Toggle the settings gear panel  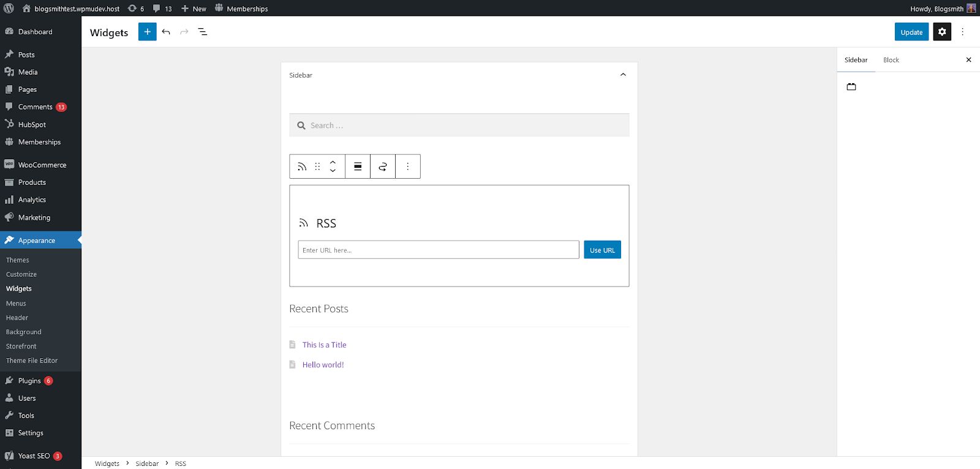942,32
